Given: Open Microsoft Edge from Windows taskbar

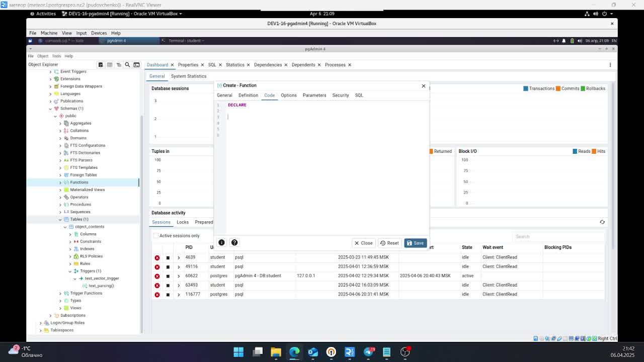Looking at the screenshot, I should (x=294, y=351).
